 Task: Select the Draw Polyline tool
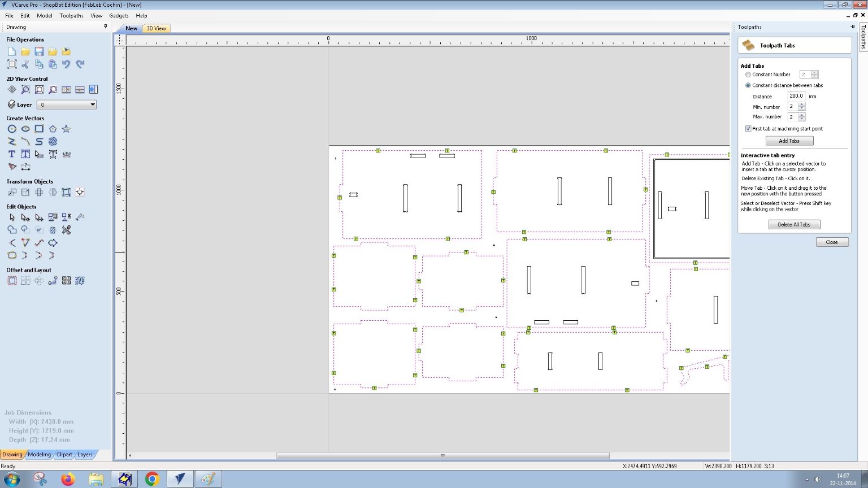pyautogui.click(x=12, y=142)
